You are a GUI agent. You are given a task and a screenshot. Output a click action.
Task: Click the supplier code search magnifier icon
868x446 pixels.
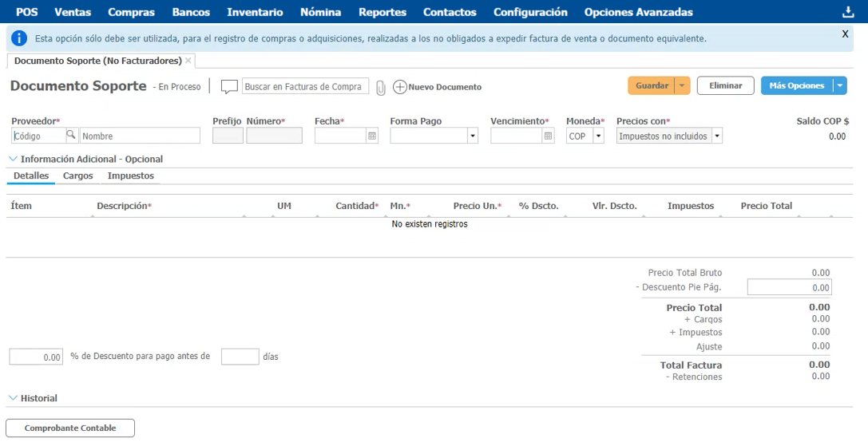[71, 136]
